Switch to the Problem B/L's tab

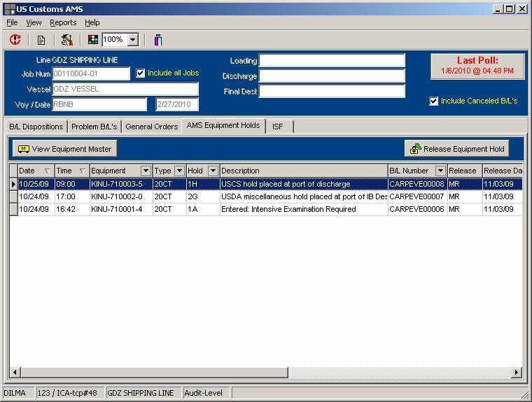tap(94, 127)
